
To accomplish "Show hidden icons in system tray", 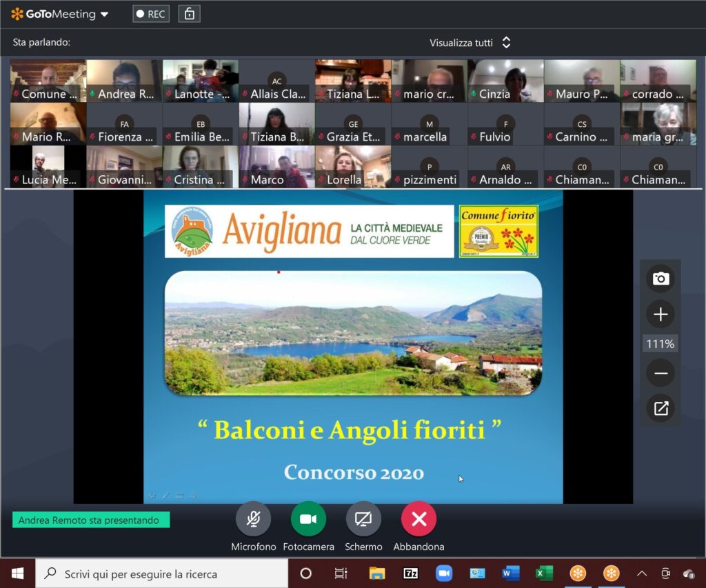I will (641, 574).
